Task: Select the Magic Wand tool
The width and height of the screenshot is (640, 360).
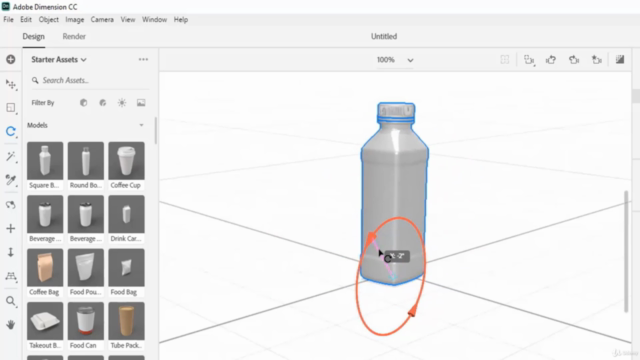Action: 11,157
